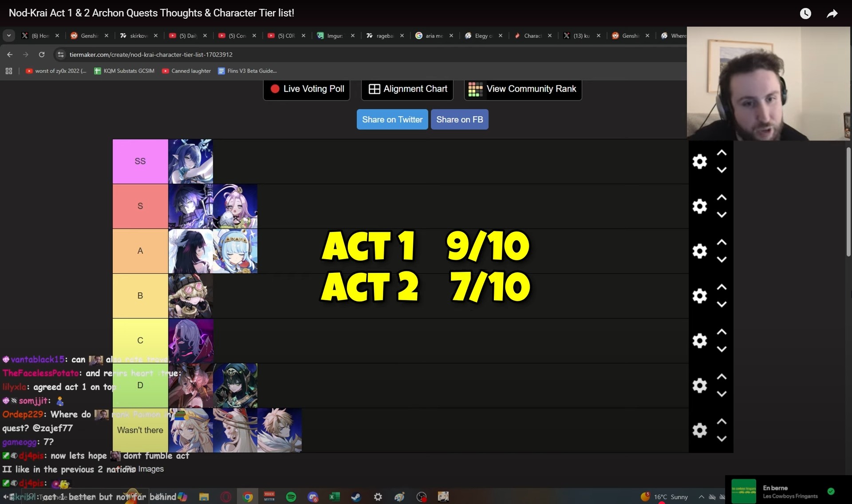Click the Watch later clock icon
The width and height of the screenshot is (852, 504).
pos(805,14)
